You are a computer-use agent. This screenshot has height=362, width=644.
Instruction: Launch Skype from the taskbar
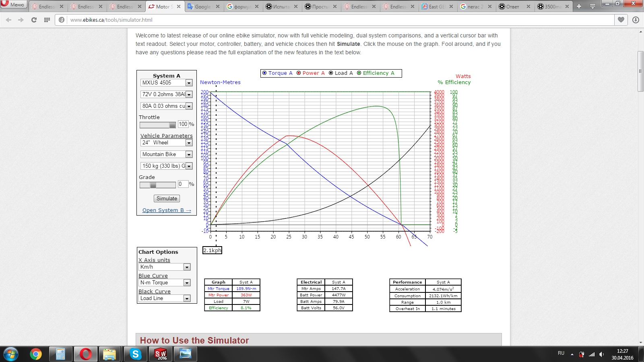[135, 354]
